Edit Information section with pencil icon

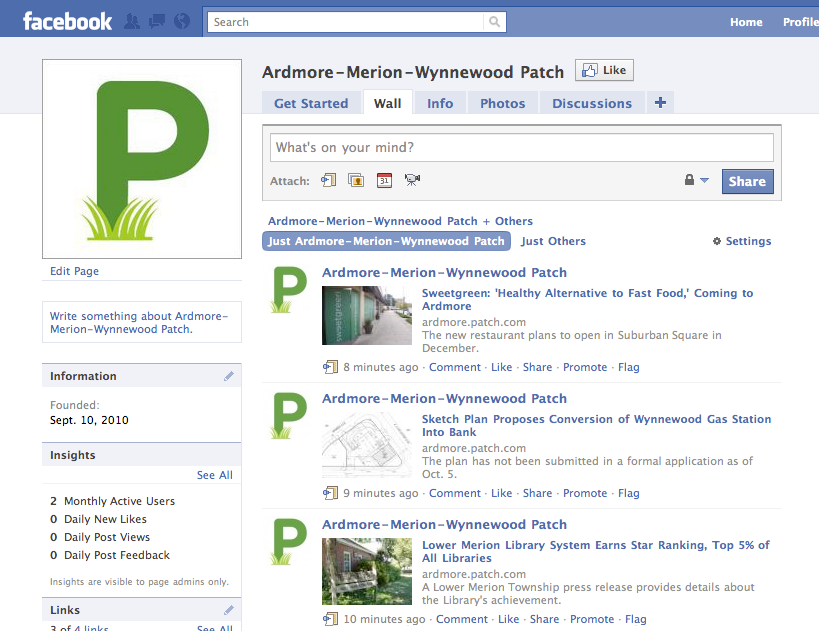(229, 376)
